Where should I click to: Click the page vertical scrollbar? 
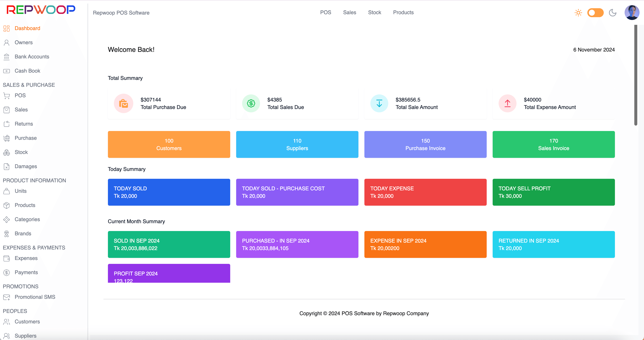point(635,75)
